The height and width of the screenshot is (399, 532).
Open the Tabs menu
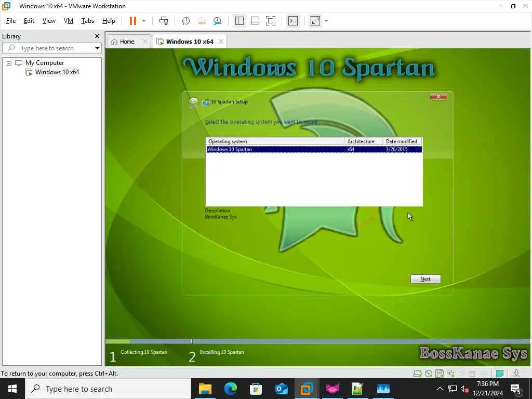pos(87,21)
